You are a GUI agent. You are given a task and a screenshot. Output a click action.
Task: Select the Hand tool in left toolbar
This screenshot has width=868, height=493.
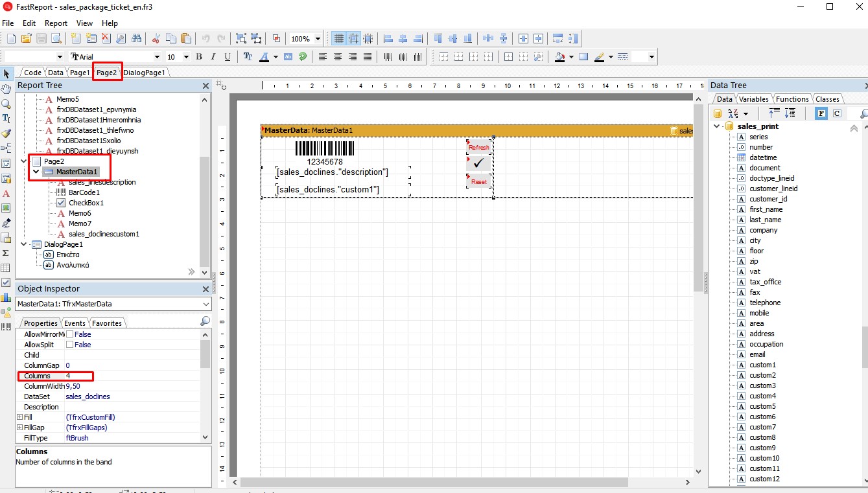tap(6, 89)
